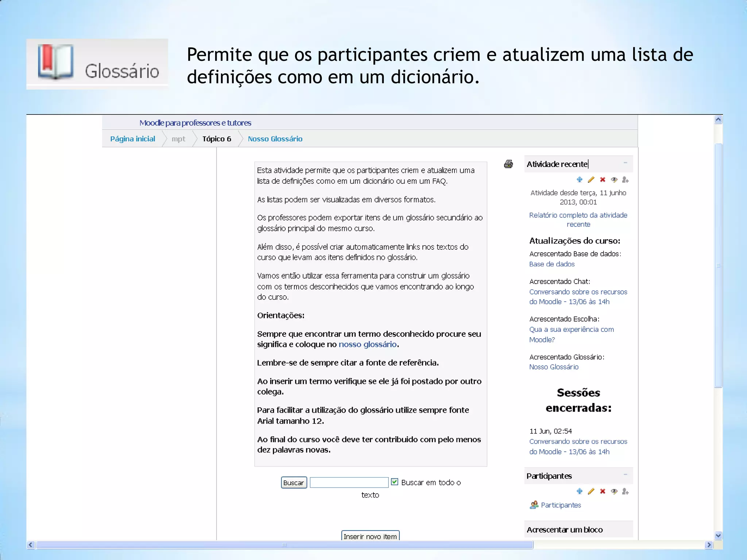747x560 pixels.
Task: Click the printer-friendly version icon
Action: pos(508,164)
